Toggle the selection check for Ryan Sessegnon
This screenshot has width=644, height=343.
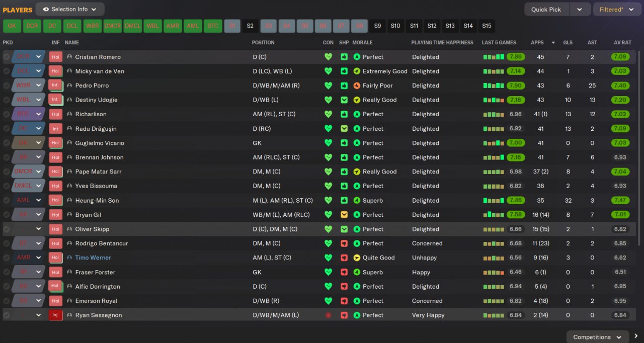pos(7,315)
